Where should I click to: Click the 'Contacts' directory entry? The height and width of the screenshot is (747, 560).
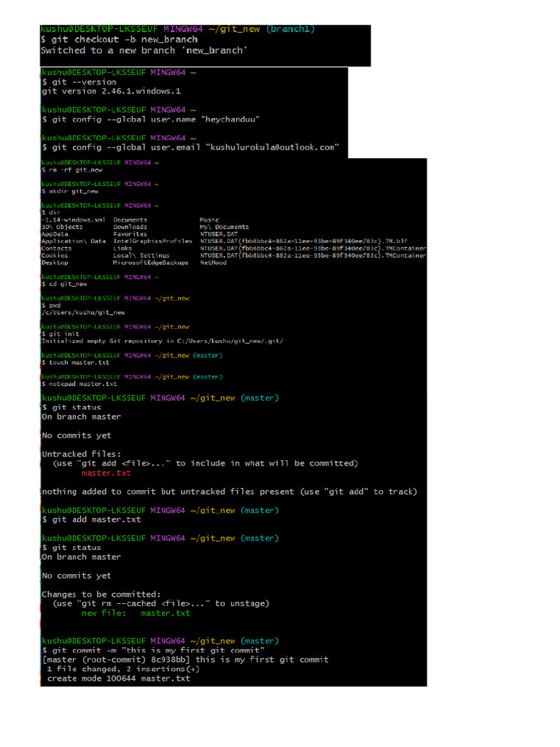coord(56,248)
